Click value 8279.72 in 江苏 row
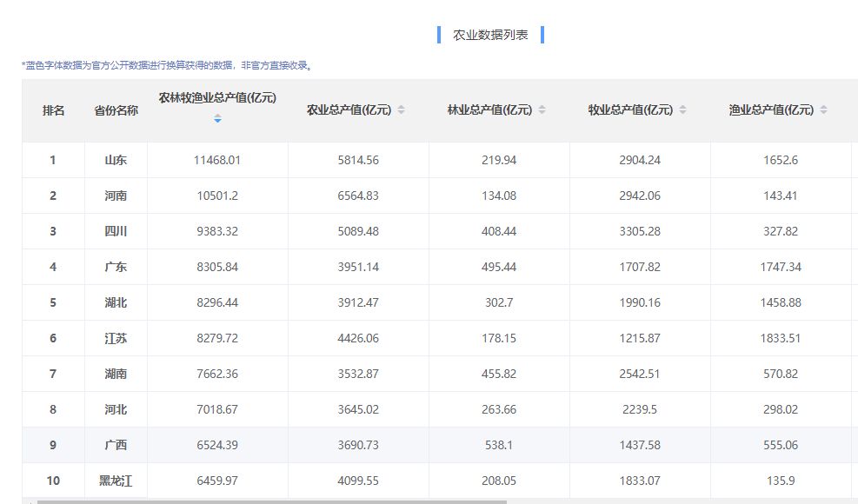 217,338
